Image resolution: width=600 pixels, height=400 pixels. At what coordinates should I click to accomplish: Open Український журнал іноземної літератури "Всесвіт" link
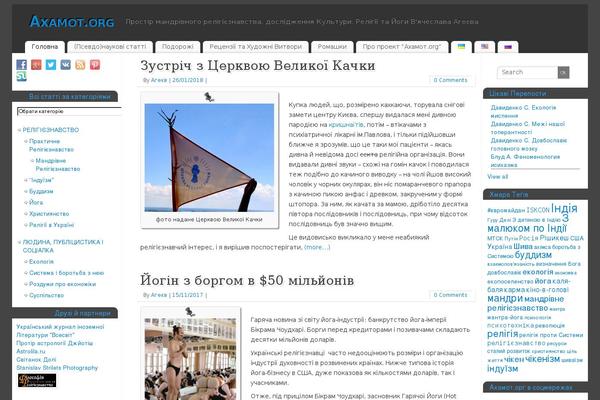click(60, 331)
